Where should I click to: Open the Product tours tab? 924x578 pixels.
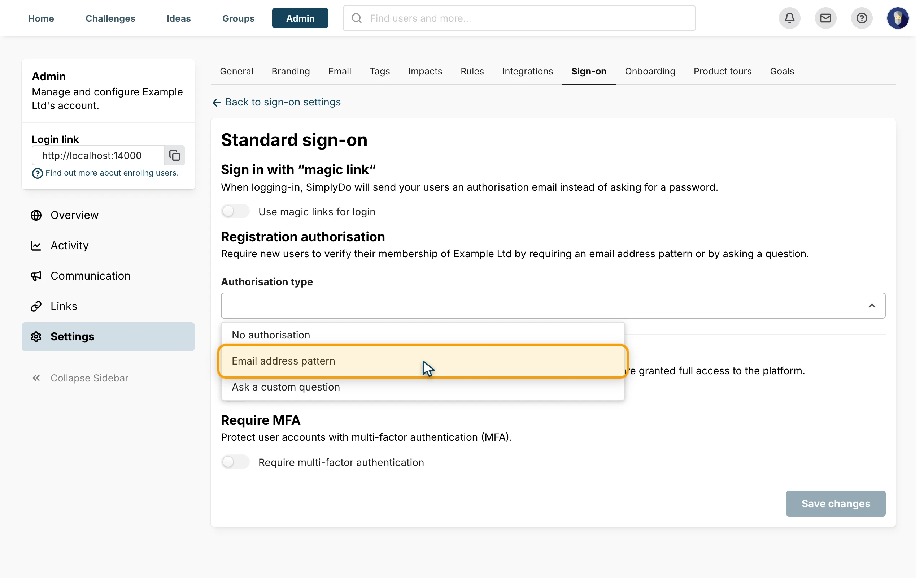pos(722,71)
